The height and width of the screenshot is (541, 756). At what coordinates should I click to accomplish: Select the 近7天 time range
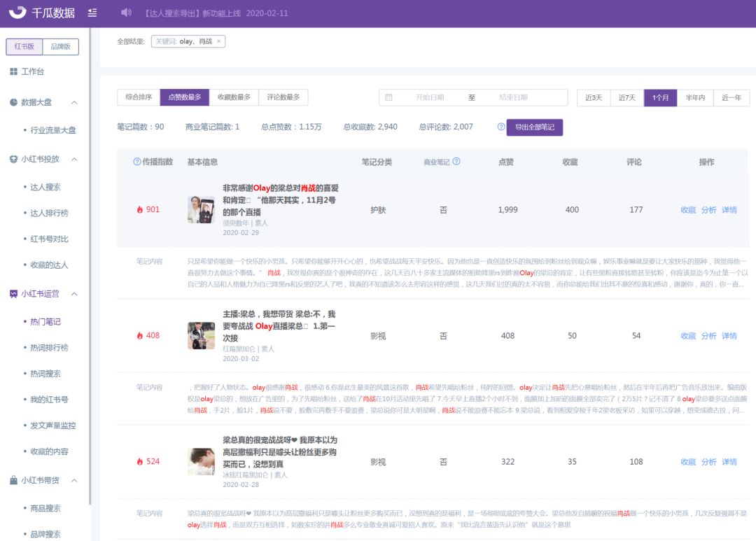coord(626,98)
